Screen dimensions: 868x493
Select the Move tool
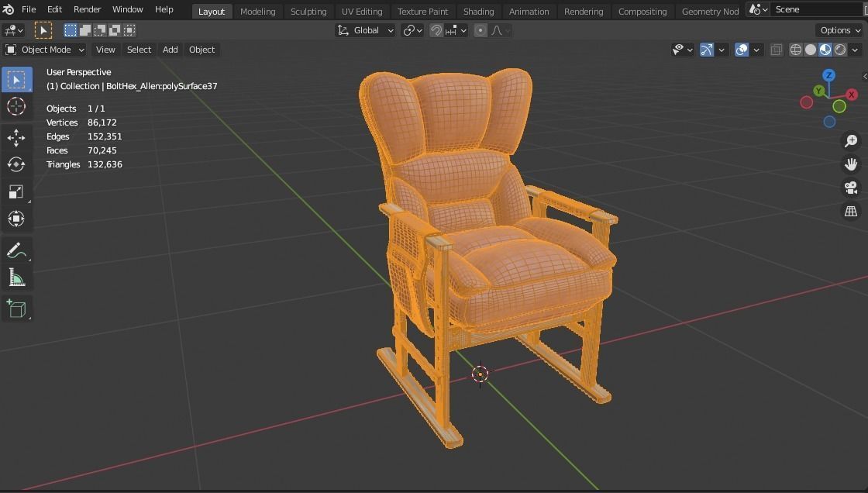point(16,137)
